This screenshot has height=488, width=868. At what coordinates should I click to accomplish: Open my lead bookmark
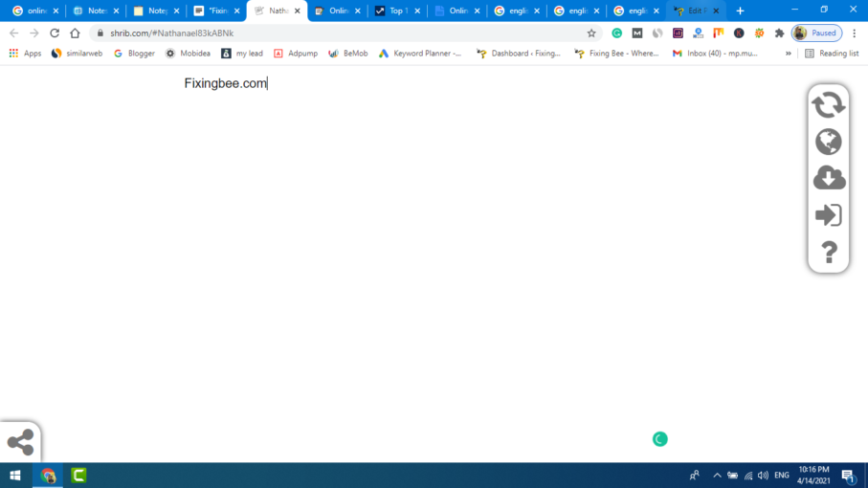pos(242,54)
